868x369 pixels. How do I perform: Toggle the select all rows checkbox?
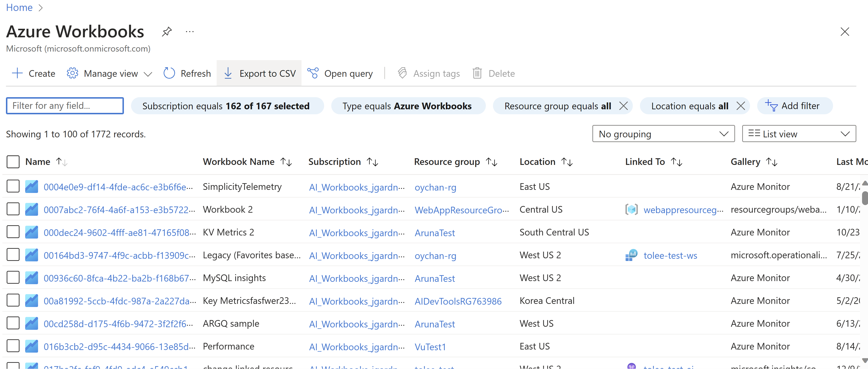click(x=13, y=162)
